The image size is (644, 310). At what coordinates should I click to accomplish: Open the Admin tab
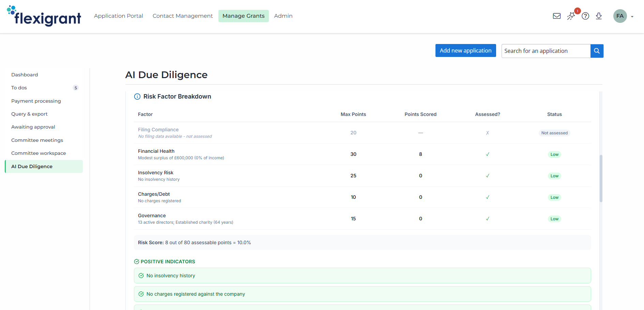pos(283,16)
